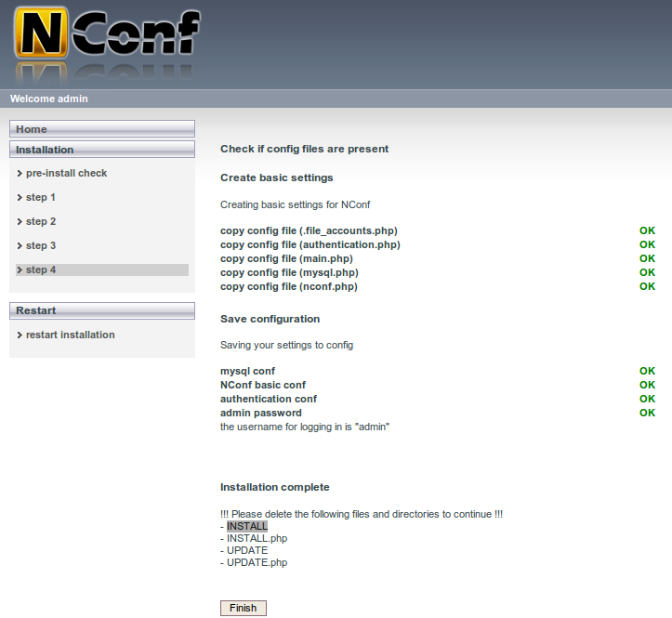Click arrow icon beside step 3
Viewport: 672px width, 618px height.
tap(20, 245)
